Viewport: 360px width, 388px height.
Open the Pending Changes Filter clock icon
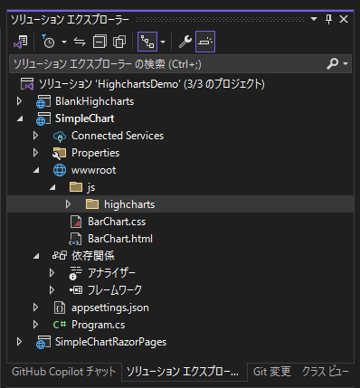48,42
